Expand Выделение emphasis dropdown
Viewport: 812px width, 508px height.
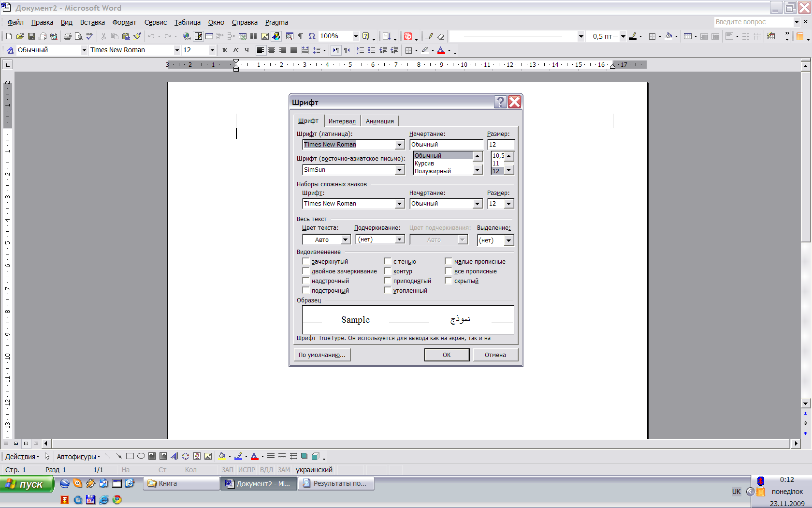(509, 240)
